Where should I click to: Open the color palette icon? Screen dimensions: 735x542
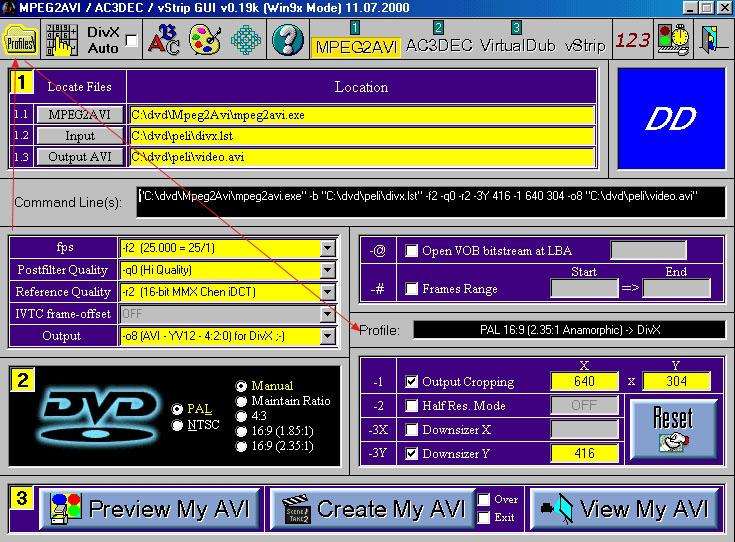[x=205, y=40]
